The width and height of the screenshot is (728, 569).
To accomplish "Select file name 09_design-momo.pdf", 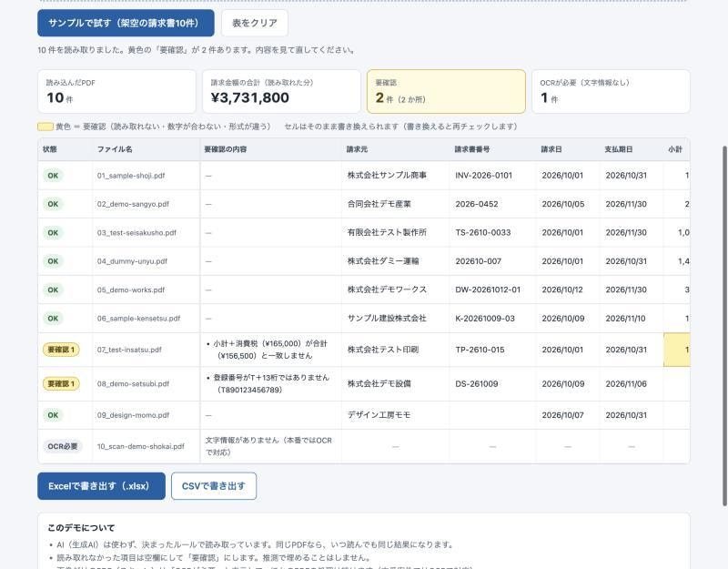I will coord(133,415).
